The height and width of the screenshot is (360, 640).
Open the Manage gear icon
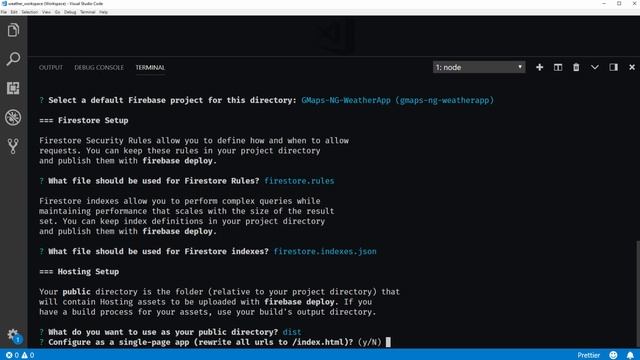[x=13, y=335]
